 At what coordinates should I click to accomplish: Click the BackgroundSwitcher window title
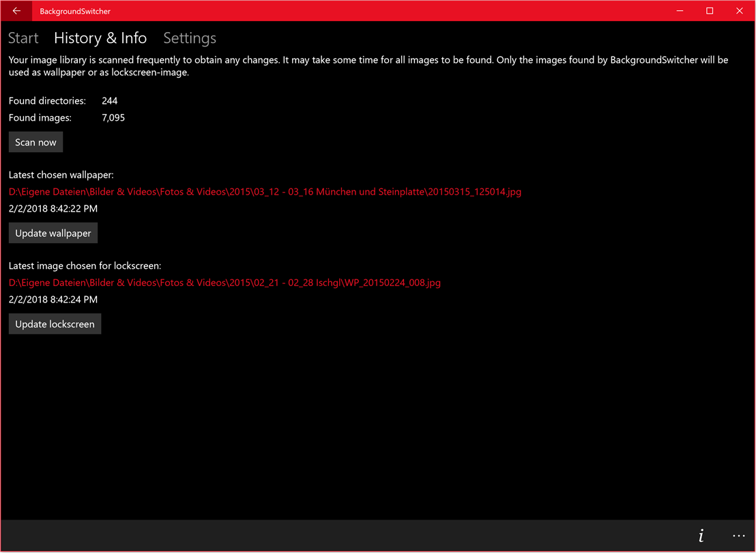point(75,11)
